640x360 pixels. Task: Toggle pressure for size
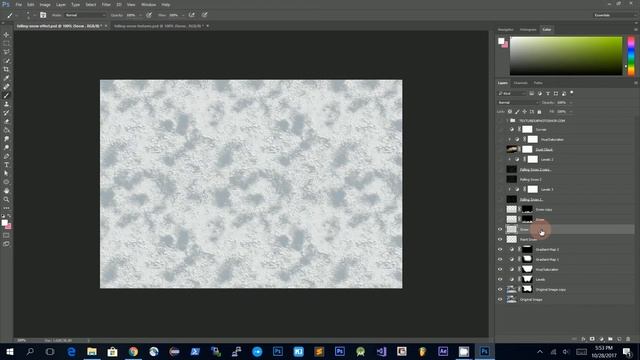pos(204,15)
